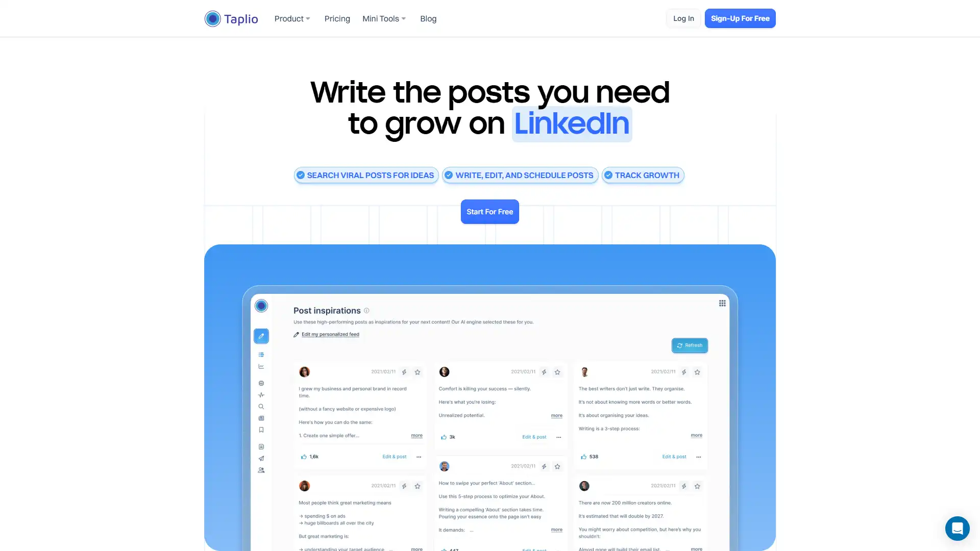Image resolution: width=980 pixels, height=551 pixels.
Task: Toggle the pin icon on first post
Action: (405, 372)
